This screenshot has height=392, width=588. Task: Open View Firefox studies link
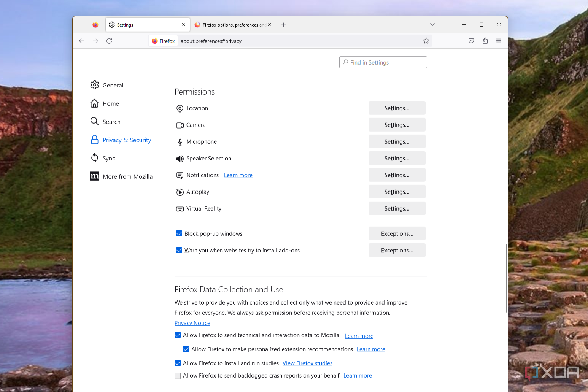click(x=307, y=363)
